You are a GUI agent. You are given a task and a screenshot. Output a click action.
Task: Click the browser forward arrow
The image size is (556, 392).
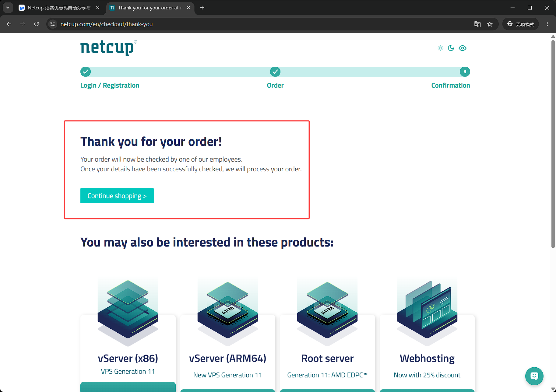23,24
